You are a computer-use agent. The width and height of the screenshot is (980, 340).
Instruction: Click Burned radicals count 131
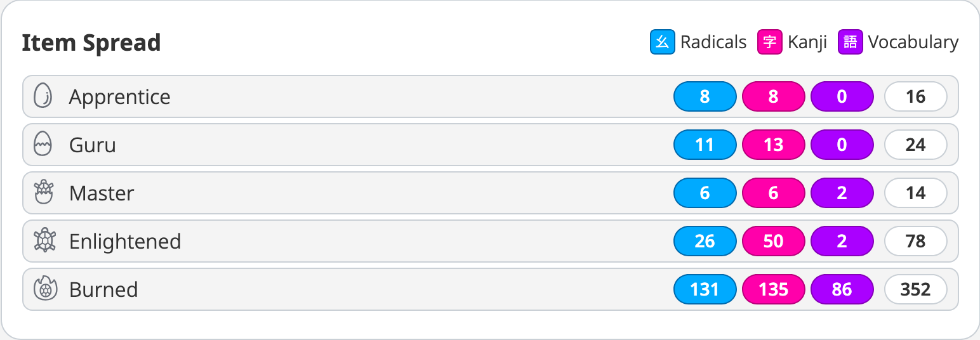[x=705, y=289]
